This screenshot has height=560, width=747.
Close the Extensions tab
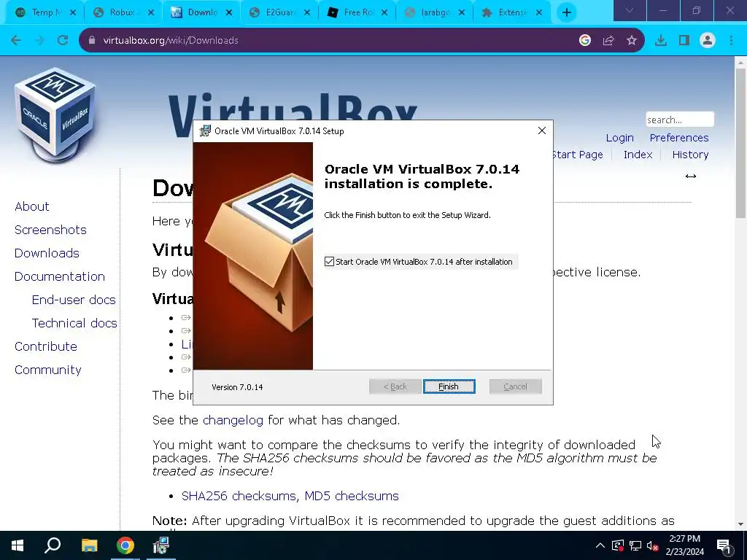coord(539,13)
